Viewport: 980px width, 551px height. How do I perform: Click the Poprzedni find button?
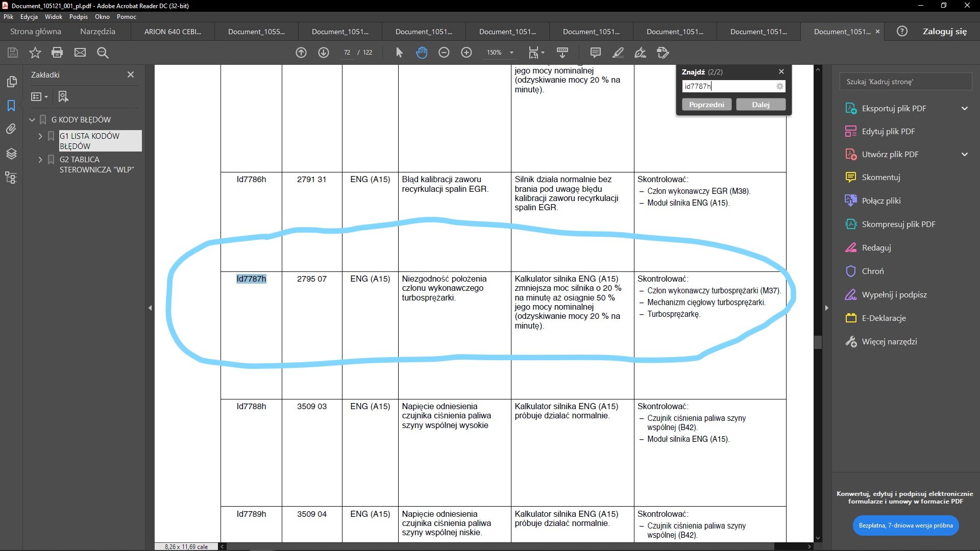point(706,105)
